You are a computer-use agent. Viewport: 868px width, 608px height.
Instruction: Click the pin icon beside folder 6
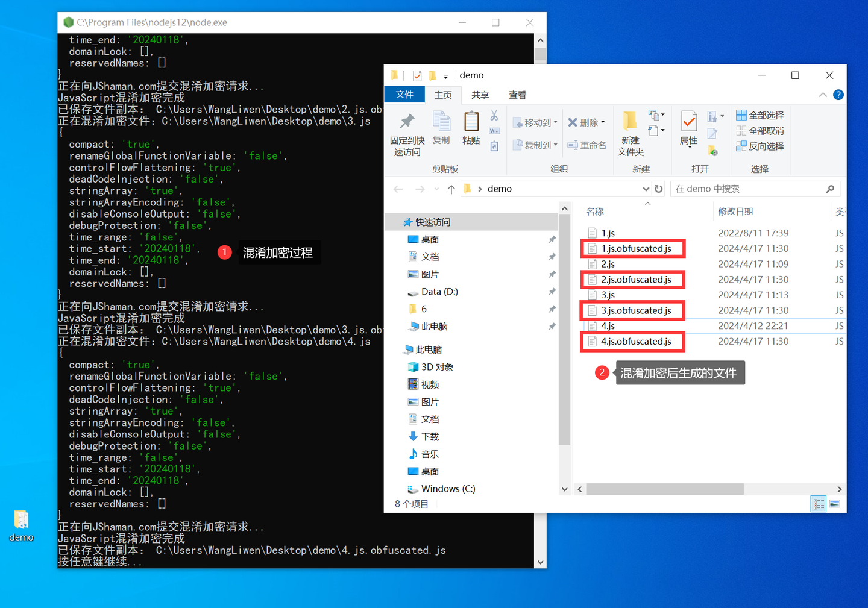pos(552,309)
